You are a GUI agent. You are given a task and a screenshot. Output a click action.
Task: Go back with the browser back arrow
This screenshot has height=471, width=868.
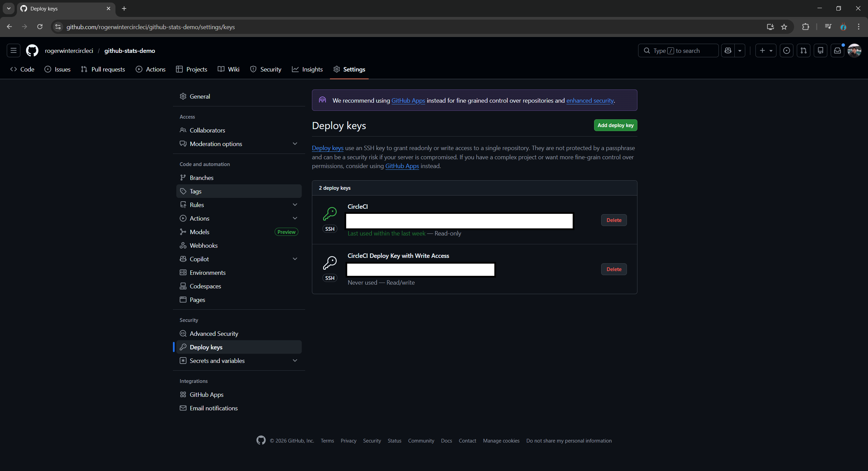9,27
